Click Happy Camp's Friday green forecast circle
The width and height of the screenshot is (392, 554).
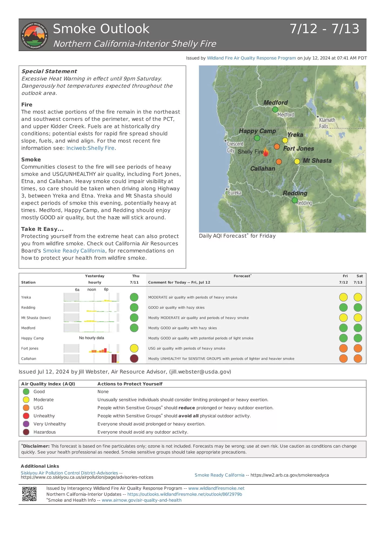343,338
